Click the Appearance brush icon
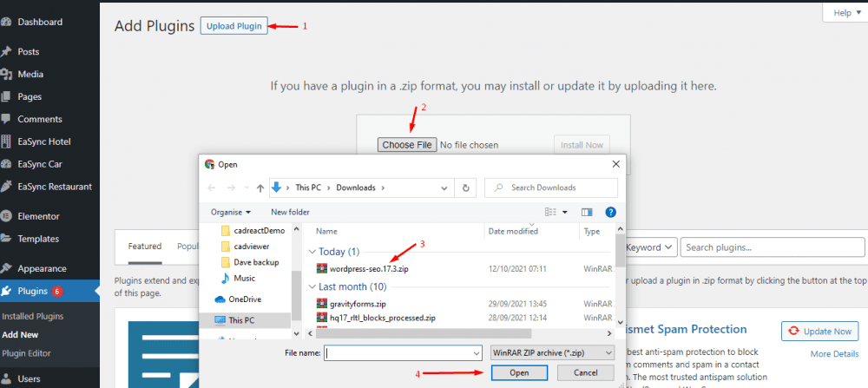The image size is (868, 388). pos(6,268)
